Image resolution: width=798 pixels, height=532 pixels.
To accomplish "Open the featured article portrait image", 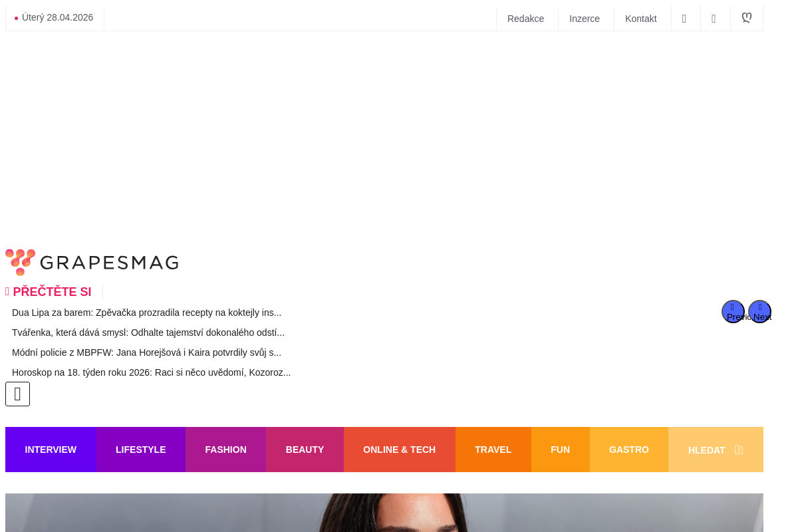I will click(384, 513).
